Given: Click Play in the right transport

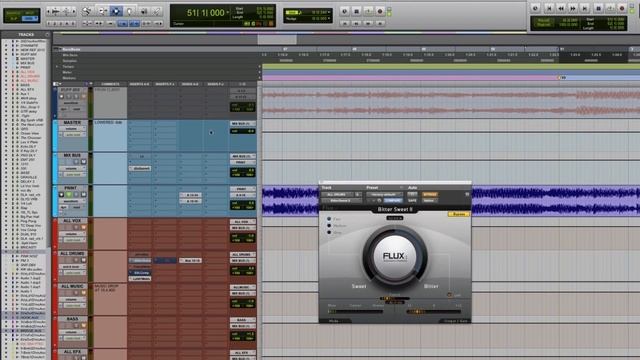Looking at the screenshot, I should (x=610, y=8).
